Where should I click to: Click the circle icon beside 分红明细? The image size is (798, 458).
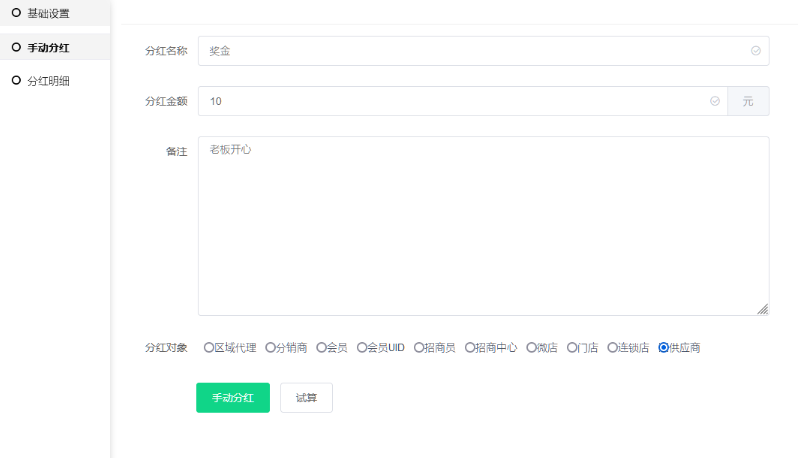pos(16,80)
